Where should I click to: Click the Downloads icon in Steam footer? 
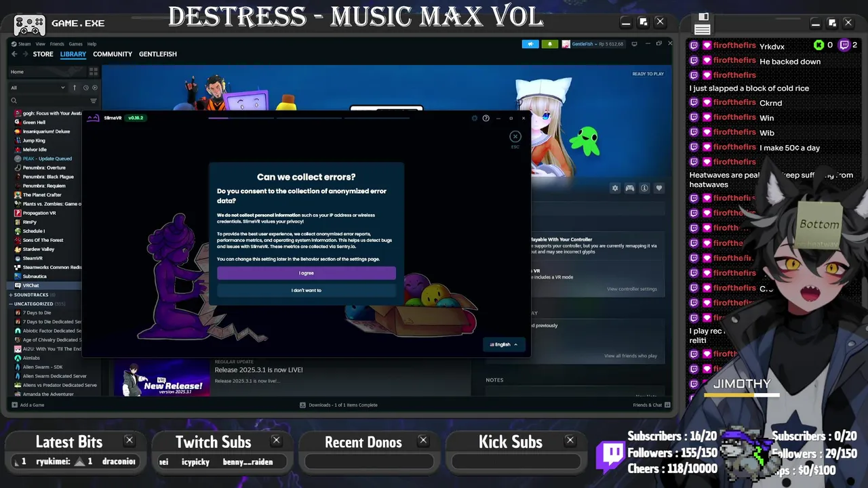coord(302,405)
